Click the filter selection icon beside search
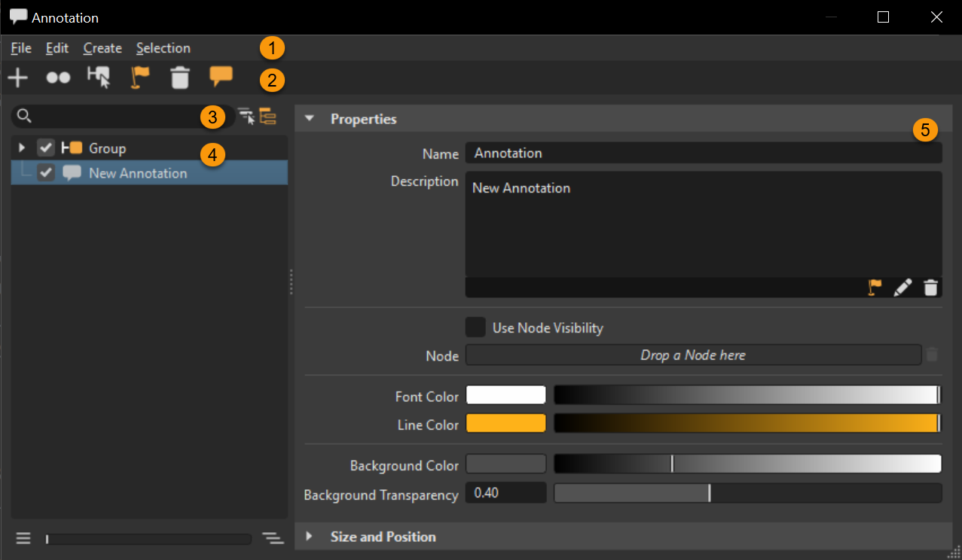Screen dimensions: 962x560 (x=246, y=116)
